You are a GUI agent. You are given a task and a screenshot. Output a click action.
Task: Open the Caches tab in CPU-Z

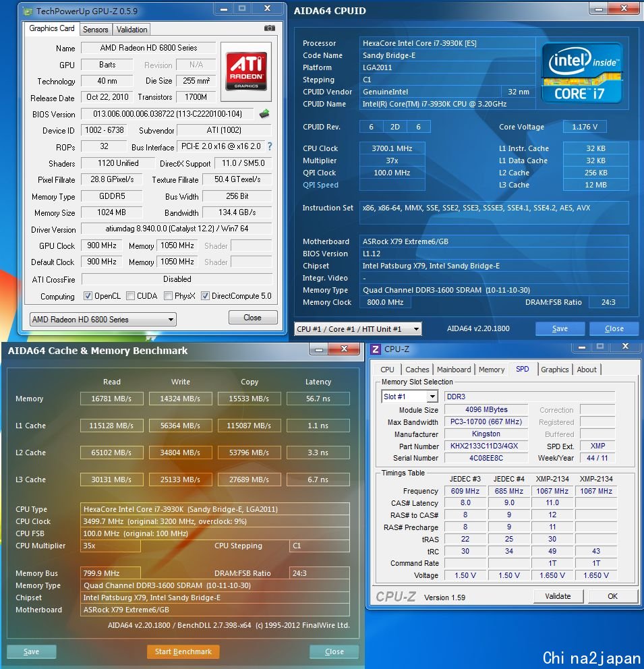coord(417,370)
